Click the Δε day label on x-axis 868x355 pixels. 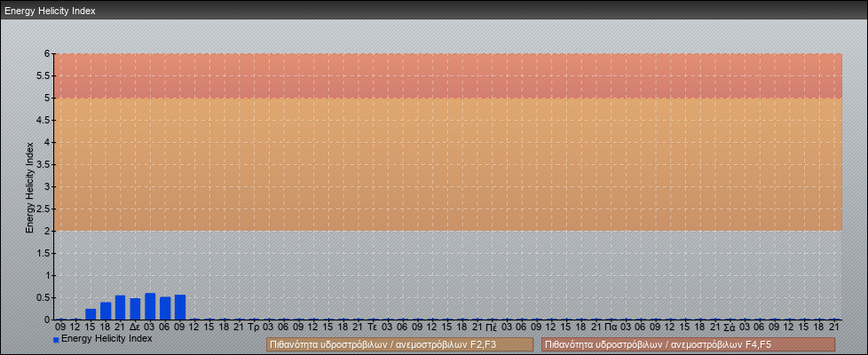pos(135,327)
